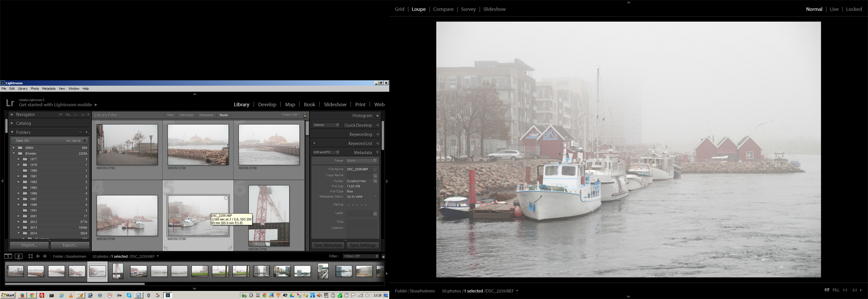Open the Photo menu
Image resolution: width=868 pixels, height=299 pixels.
[x=35, y=89]
